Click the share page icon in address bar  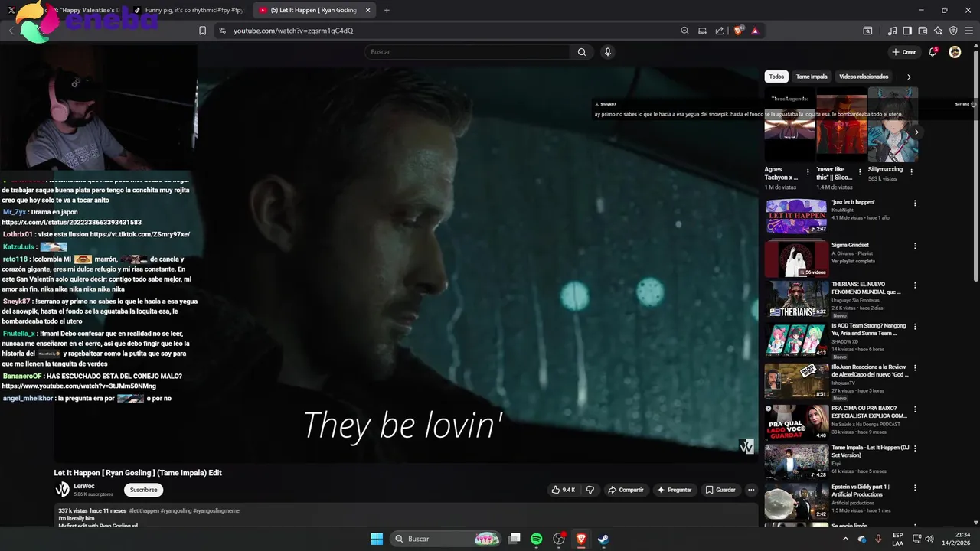click(x=720, y=31)
